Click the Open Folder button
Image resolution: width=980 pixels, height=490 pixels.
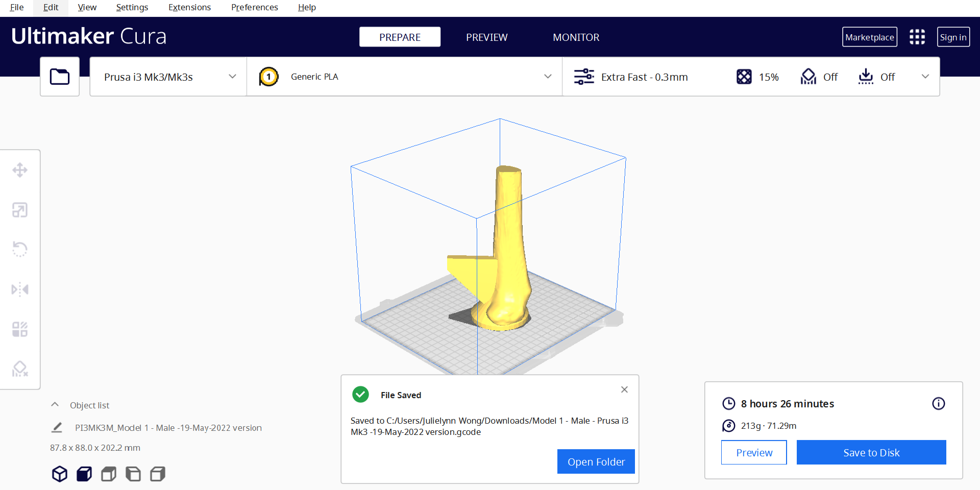(x=596, y=462)
